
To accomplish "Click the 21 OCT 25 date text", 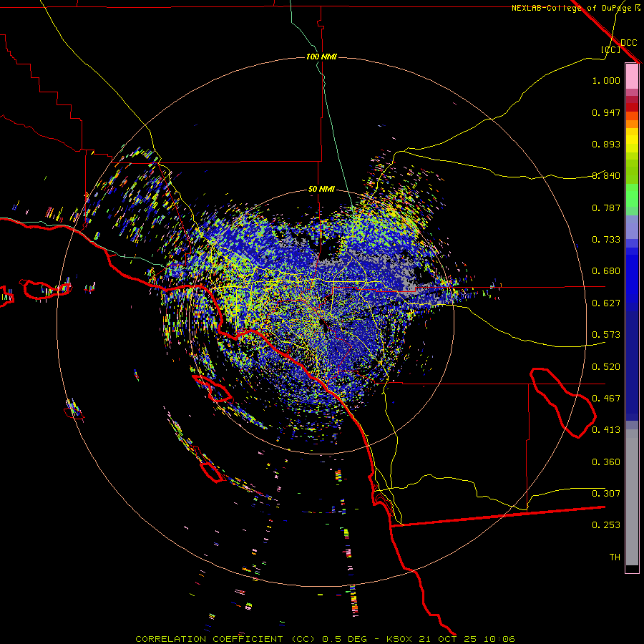I will [x=448, y=639].
